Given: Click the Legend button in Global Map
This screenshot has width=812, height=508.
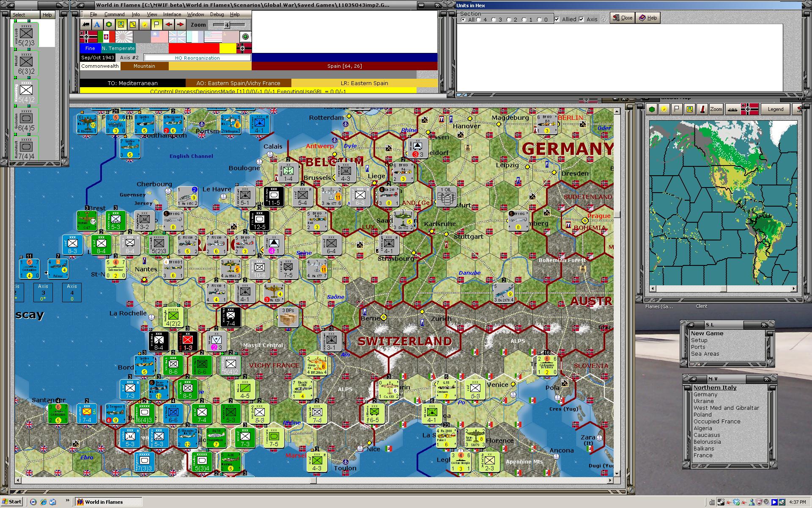Looking at the screenshot, I should [x=776, y=109].
